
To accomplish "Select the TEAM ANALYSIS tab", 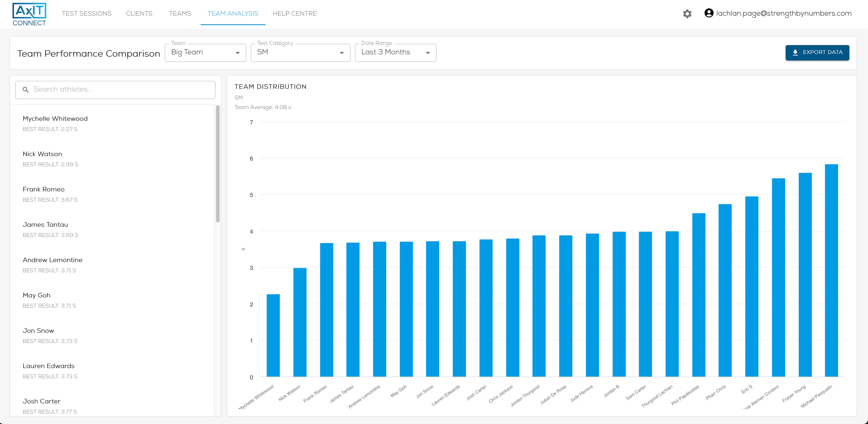I will pos(233,14).
